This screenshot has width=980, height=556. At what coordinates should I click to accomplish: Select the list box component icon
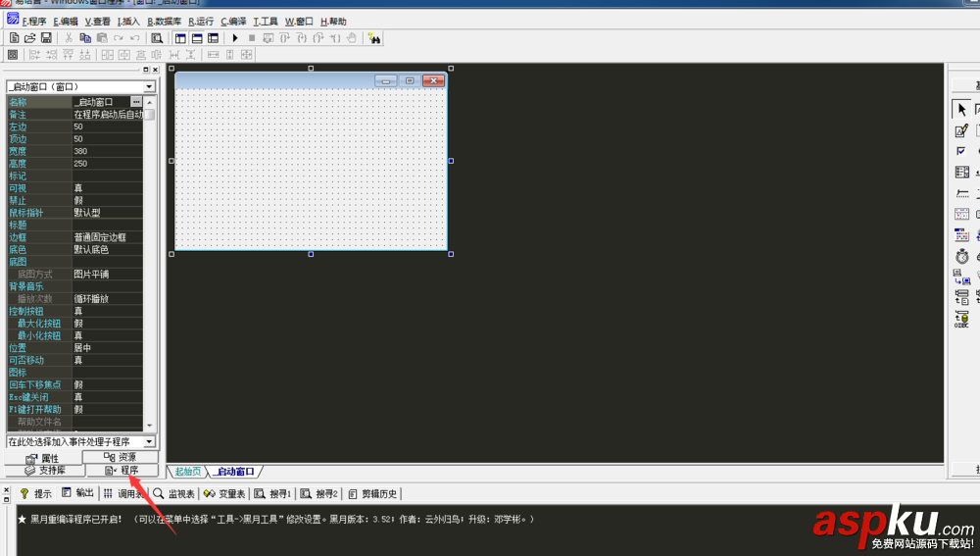[x=961, y=172]
